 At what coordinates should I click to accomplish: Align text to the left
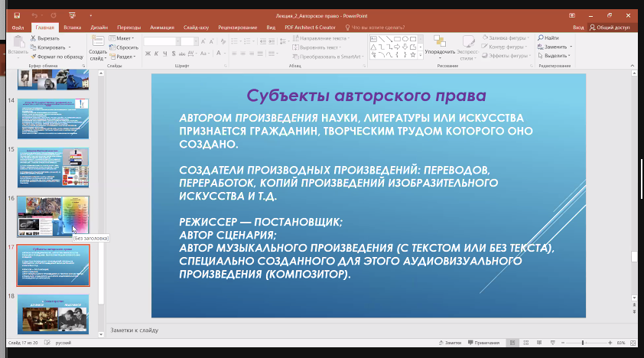point(234,54)
